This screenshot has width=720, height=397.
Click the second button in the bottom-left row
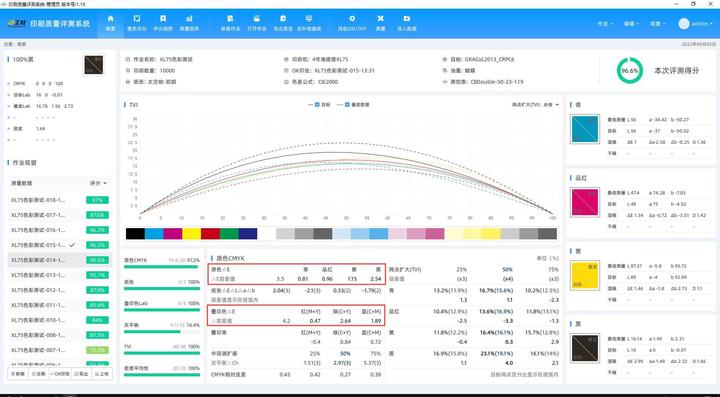pyautogui.click(x=38, y=374)
